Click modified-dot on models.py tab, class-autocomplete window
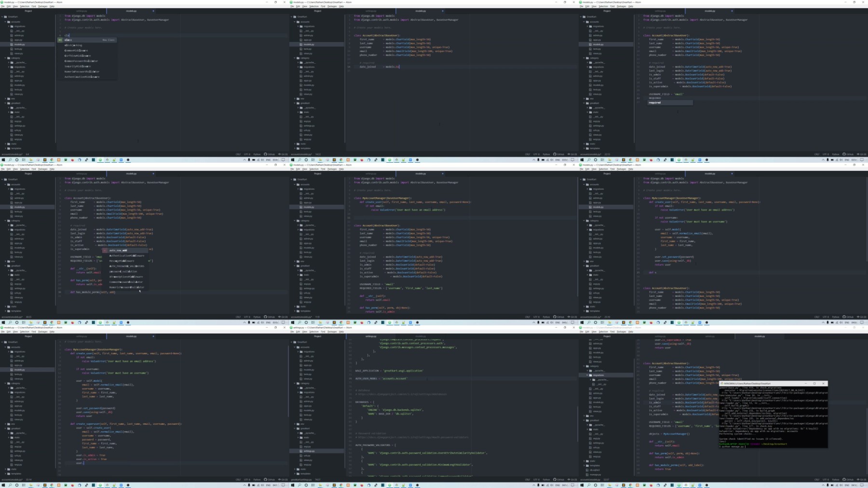The height and width of the screenshot is (488, 868). click(x=153, y=11)
